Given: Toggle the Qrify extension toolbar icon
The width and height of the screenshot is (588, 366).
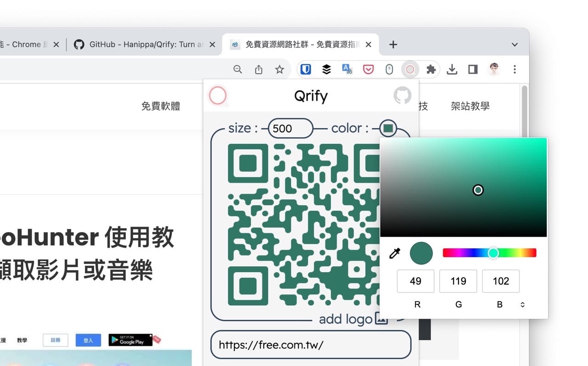Looking at the screenshot, I should click(x=410, y=69).
